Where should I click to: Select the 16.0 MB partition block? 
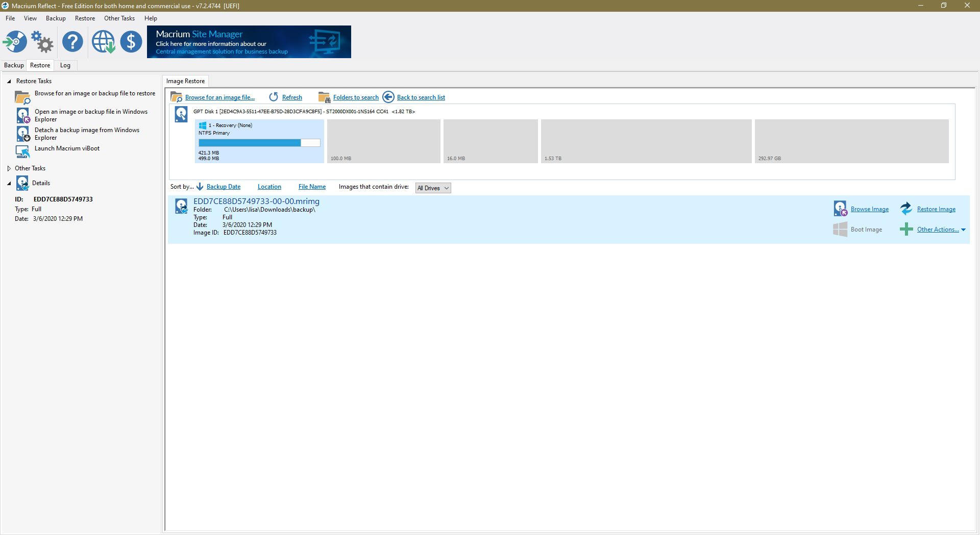(491, 141)
